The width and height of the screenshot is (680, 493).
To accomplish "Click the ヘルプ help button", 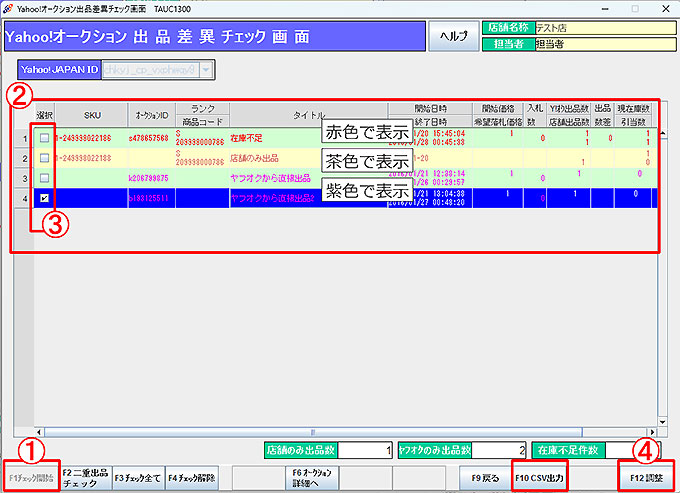I will coord(453,35).
